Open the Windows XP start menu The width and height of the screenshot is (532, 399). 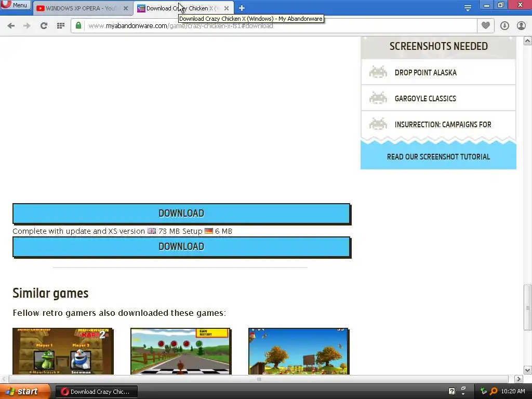click(x=25, y=392)
